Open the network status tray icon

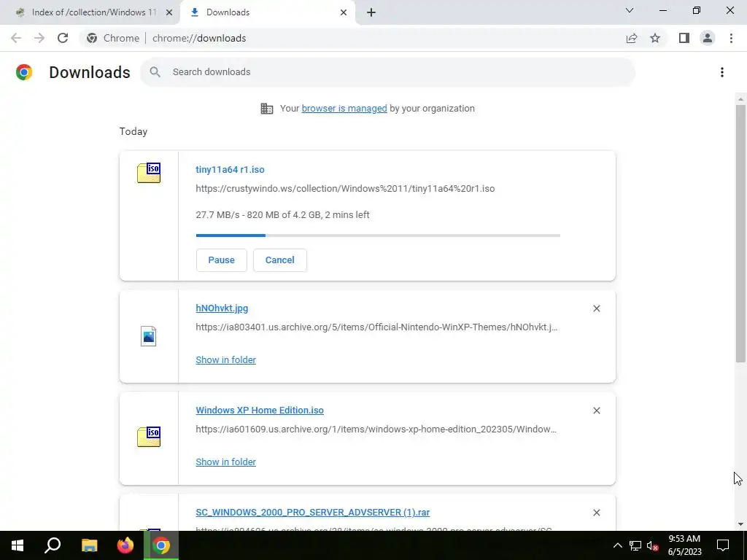pyautogui.click(x=635, y=545)
